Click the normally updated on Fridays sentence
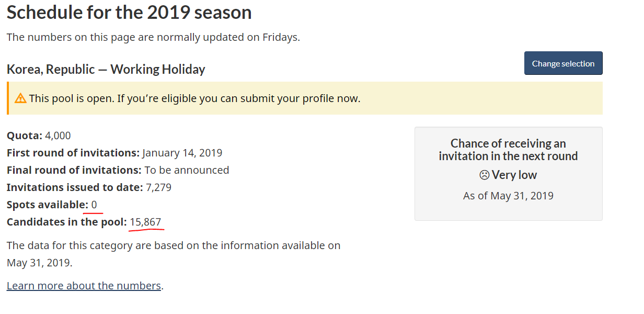 tap(153, 37)
